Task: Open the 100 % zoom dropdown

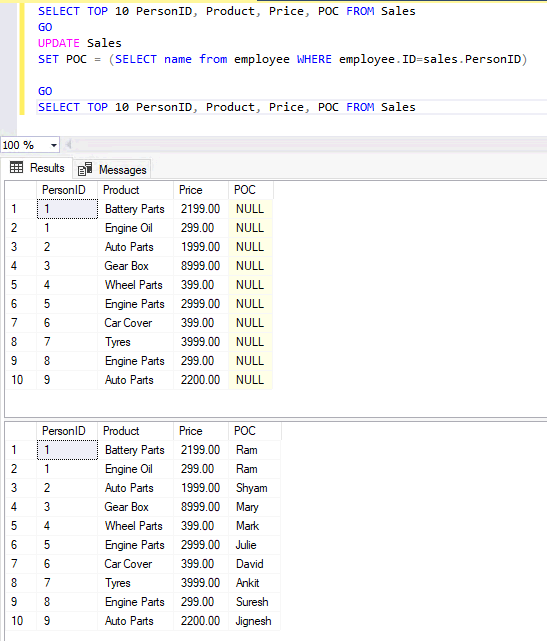Action: click(54, 145)
